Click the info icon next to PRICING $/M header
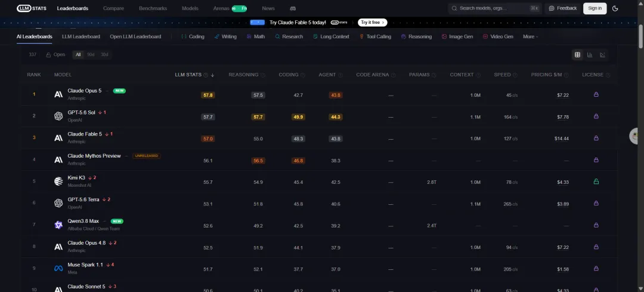The image size is (644, 292). [566, 75]
